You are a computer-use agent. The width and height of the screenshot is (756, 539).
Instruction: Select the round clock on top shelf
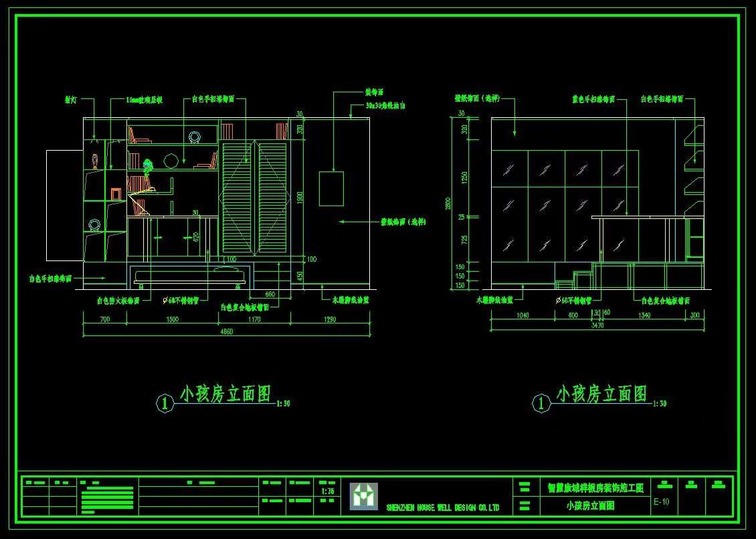coord(195,137)
